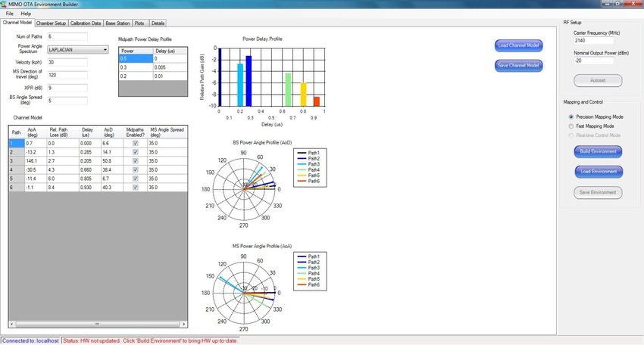Click the HW not updated status message
This screenshot has height=345, width=644.
coord(150,341)
